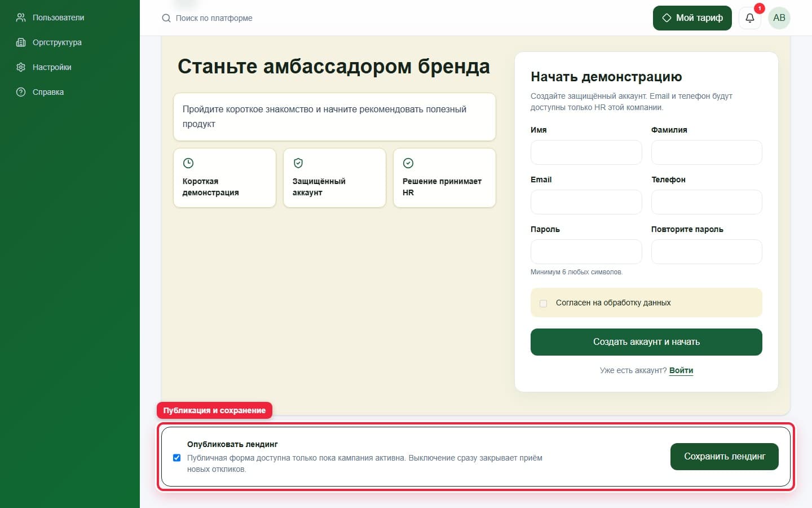Click the clock icon on Короткая демонстрация card
812x508 pixels.
[188, 163]
